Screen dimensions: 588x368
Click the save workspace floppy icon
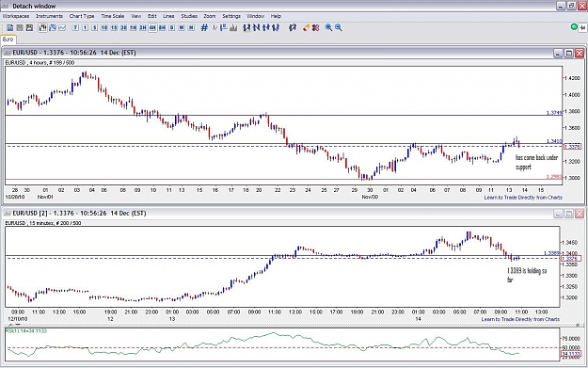(29, 27)
